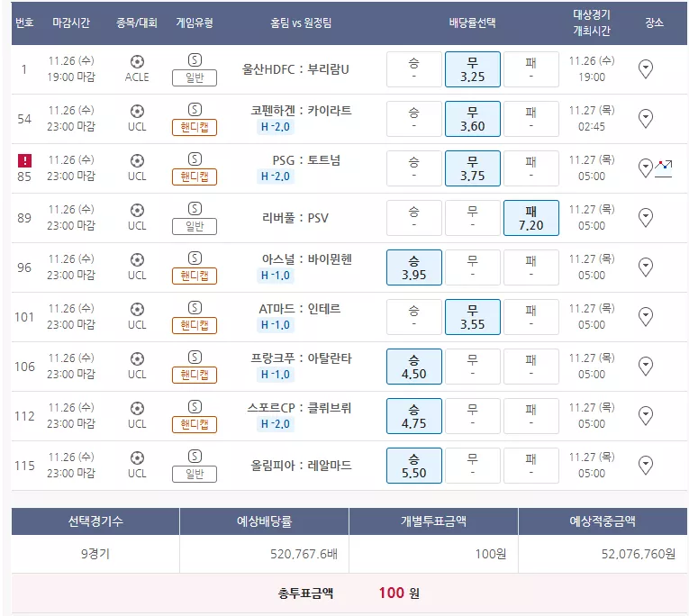Open location pin for 아스널 vs 바이뮌헨
689x616 pixels.
(645, 267)
